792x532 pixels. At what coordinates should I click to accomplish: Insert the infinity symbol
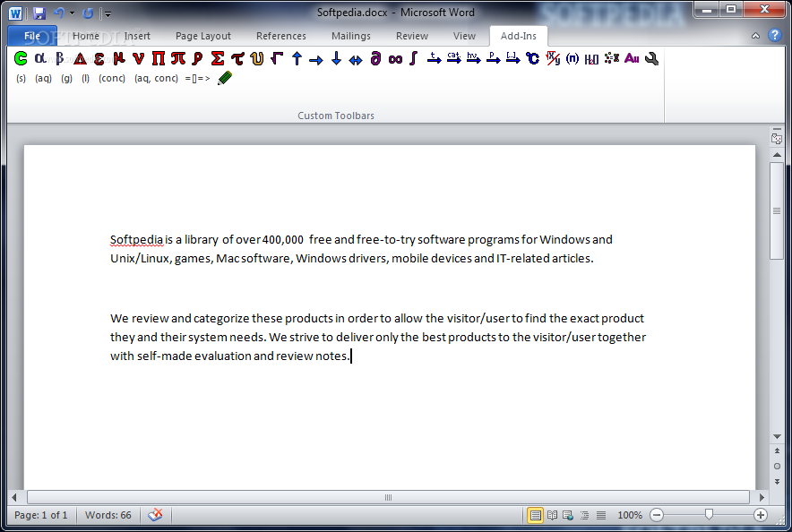pos(395,60)
